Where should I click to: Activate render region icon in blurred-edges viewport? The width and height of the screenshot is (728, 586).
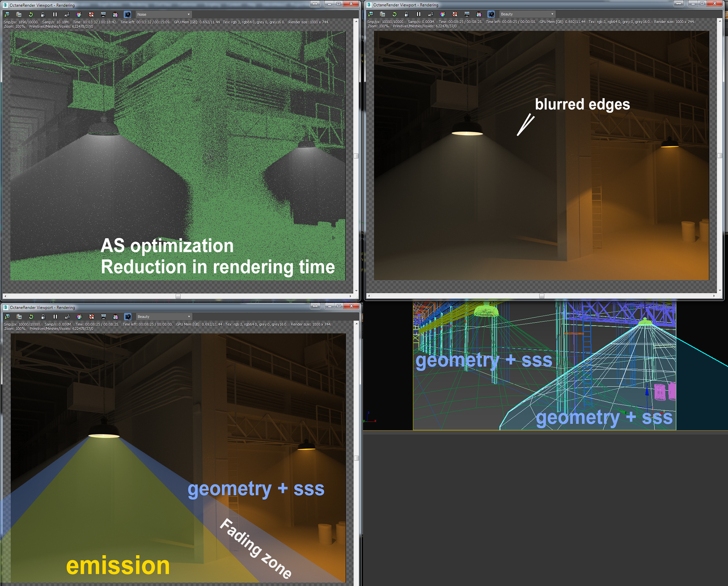click(x=455, y=14)
